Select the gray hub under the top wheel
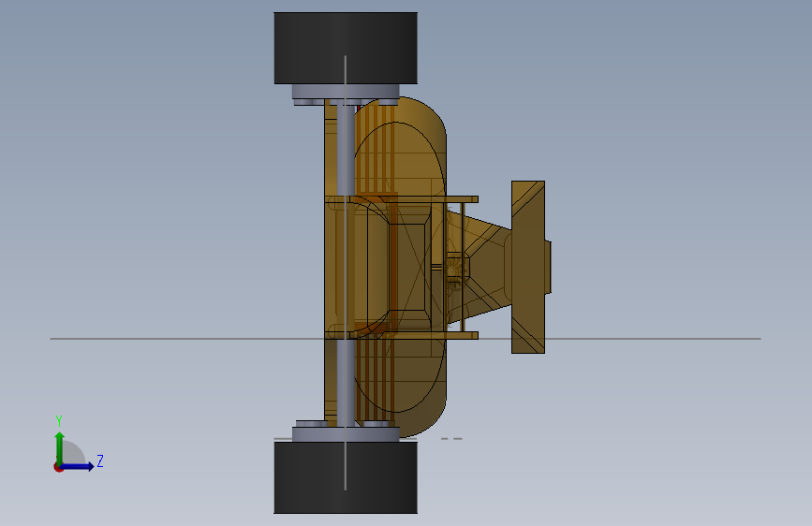The height and width of the screenshot is (526, 812). click(346, 92)
